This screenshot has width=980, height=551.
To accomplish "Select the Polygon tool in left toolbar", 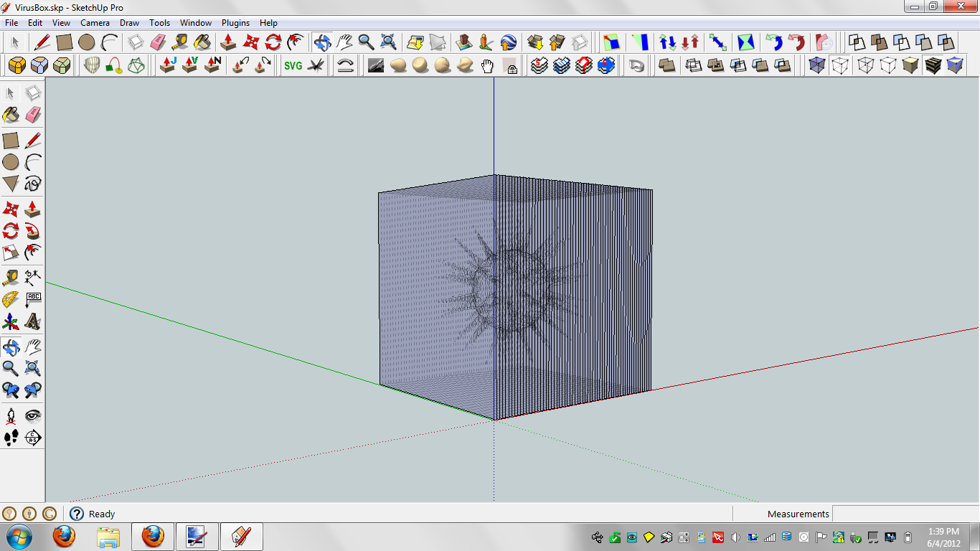I will [x=11, y=184].
